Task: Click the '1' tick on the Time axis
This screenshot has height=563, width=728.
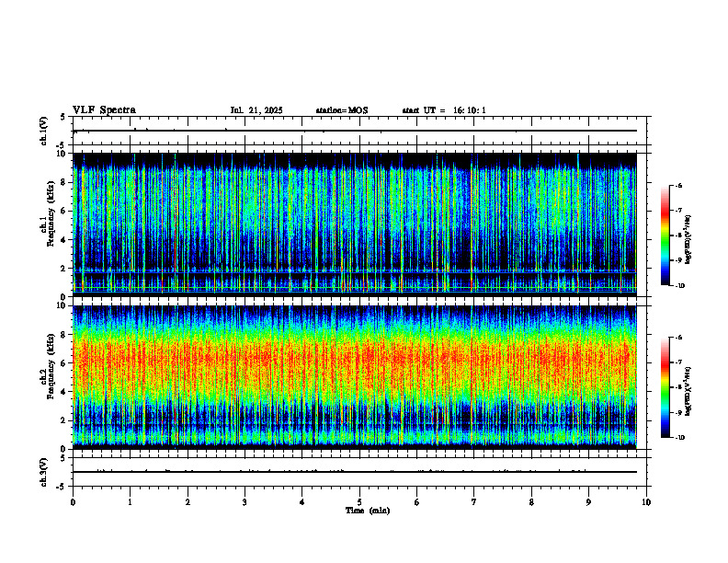Action: 130,502
